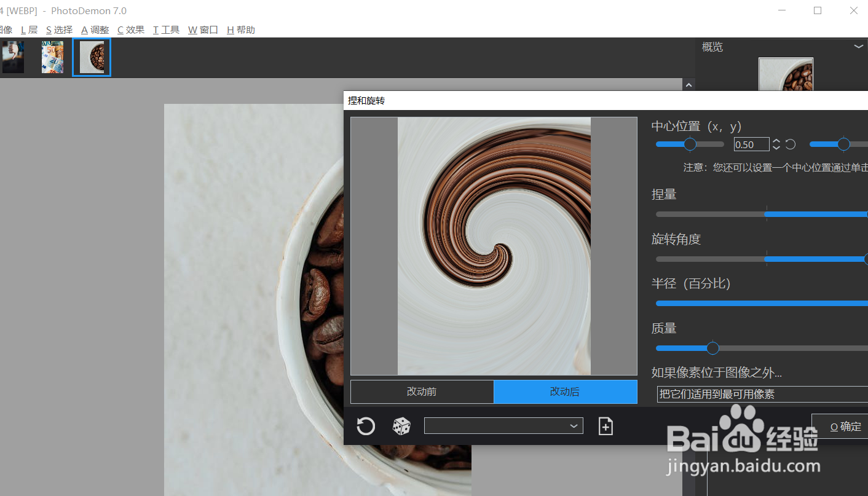Click the reset settings circular arrow icon
The width and height of the screenshot is (868, 496).
coord(366,426)
